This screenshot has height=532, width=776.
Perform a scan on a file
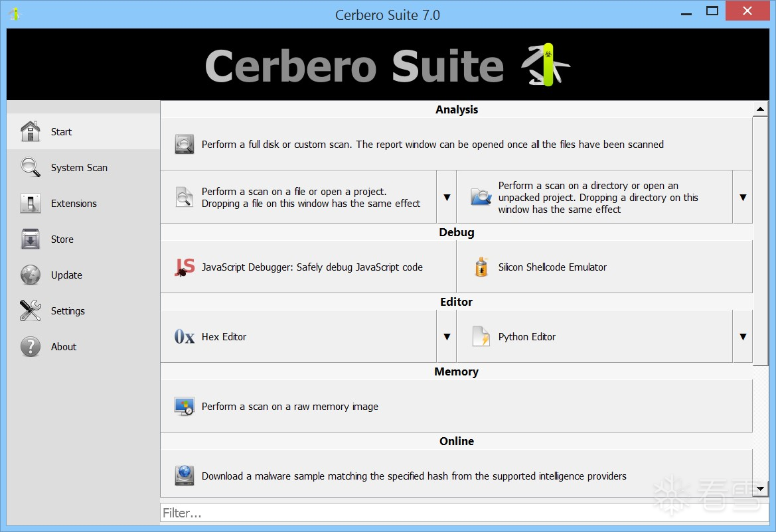[x=299, y=197]
